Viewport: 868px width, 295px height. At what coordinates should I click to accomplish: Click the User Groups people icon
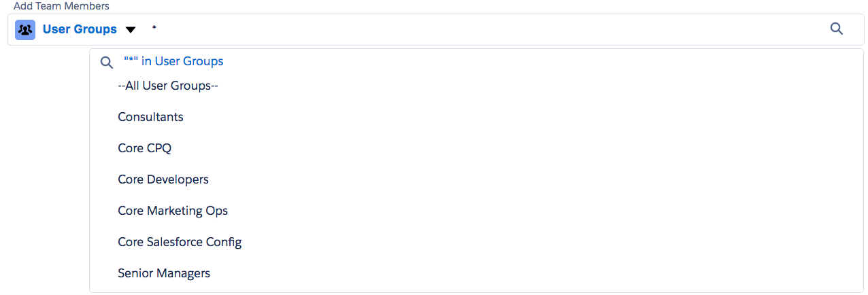(x=25, y=30)
